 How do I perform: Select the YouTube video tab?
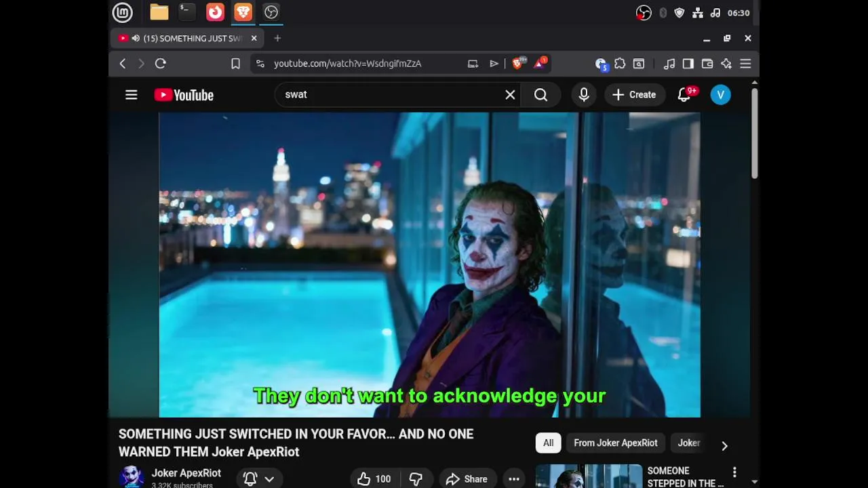click(186, 39)
